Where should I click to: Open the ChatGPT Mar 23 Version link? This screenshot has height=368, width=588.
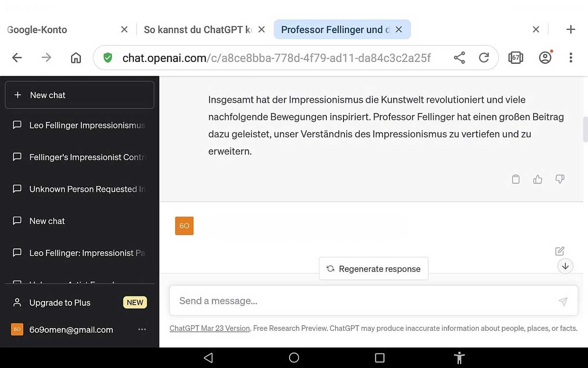pyautogui.click(x=210, y=328)
